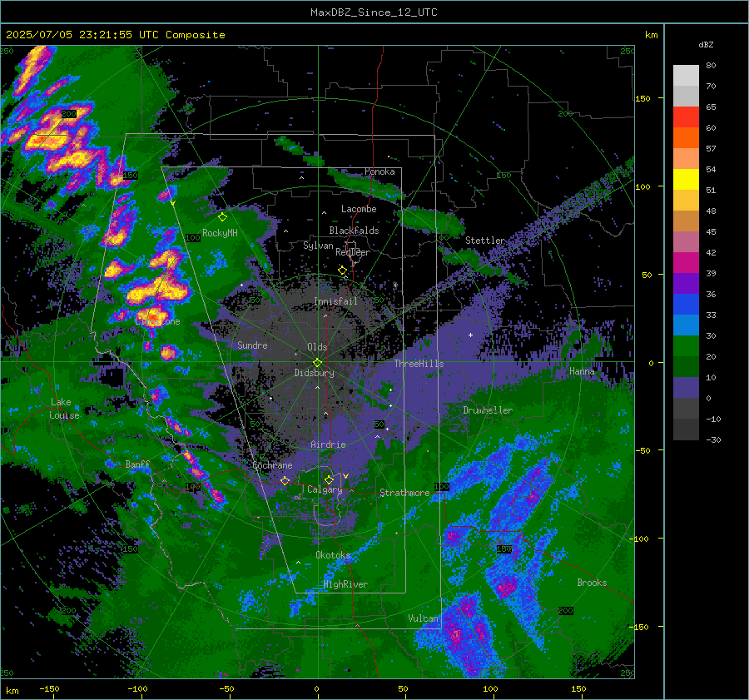Click the Lake Louise label
Screen dimensions: 749x700
64,409
